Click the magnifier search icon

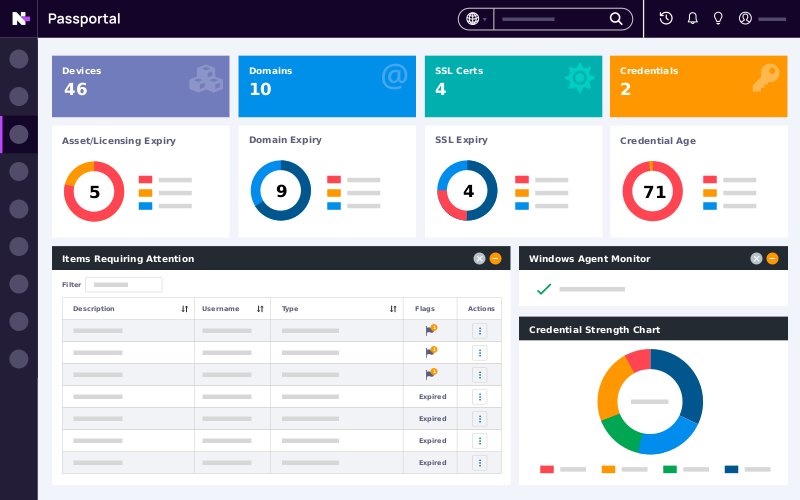(616, 19)
